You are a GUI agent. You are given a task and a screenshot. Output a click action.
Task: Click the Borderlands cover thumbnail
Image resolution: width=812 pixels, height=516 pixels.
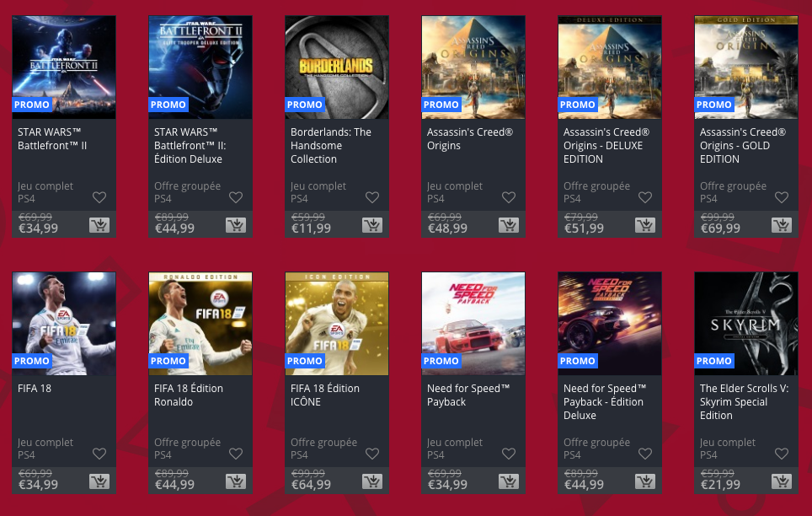(x=337, y=67)
